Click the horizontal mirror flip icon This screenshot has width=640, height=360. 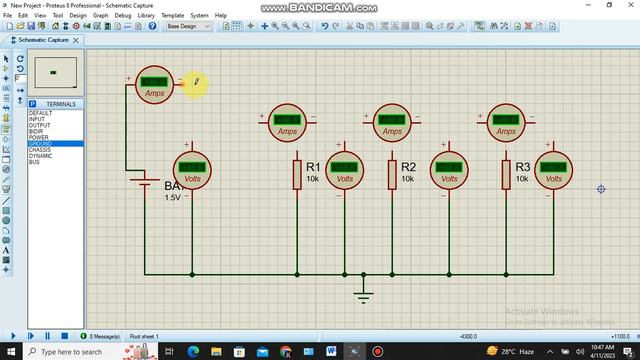(x=20, y=90)
